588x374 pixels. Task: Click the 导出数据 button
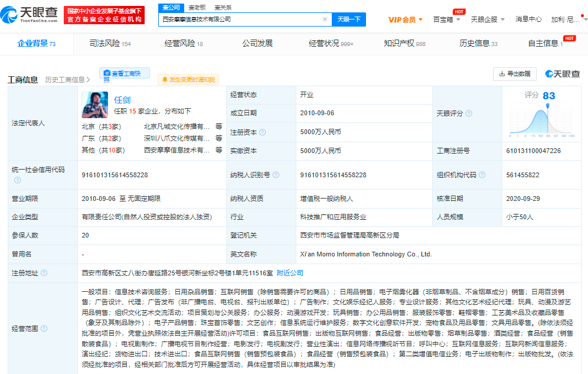(x=515, y=74)
